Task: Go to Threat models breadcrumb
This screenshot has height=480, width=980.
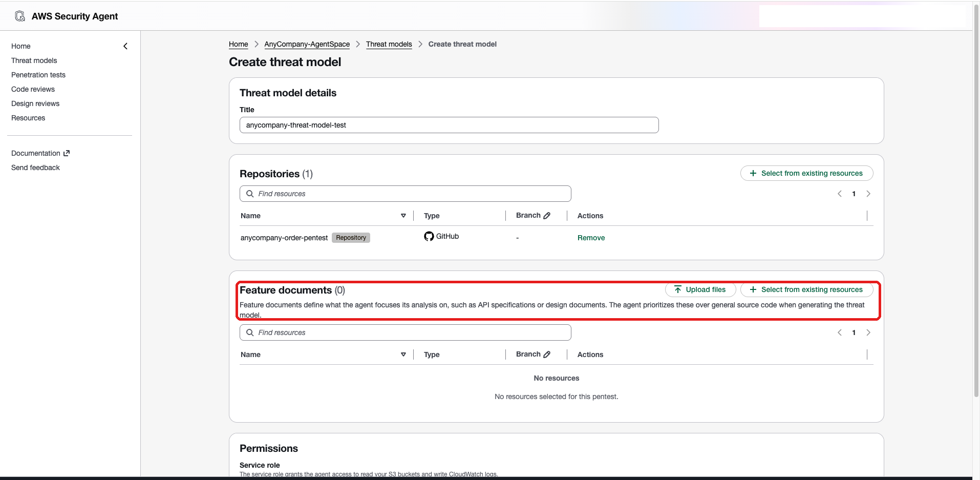Action: click(x=389, y=44)
